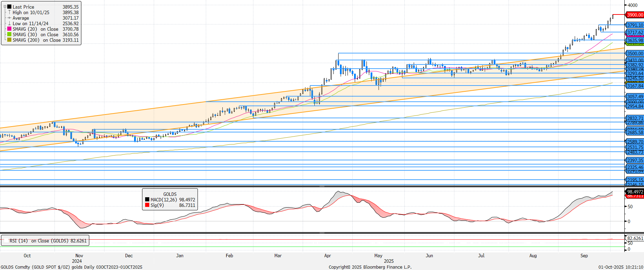Screen dimensions: 644x270
Task: Select the High on 10/01/25 marker icon
Action: coord(9,12)
